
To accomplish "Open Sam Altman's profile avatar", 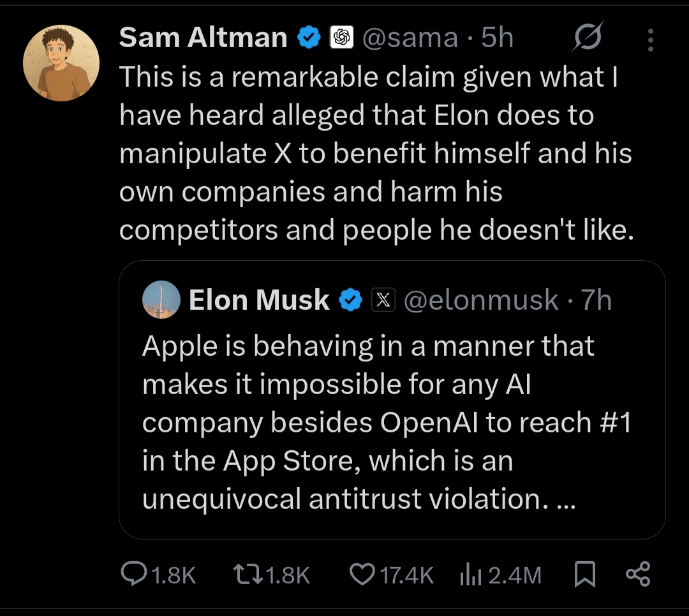I will (61, 64).
